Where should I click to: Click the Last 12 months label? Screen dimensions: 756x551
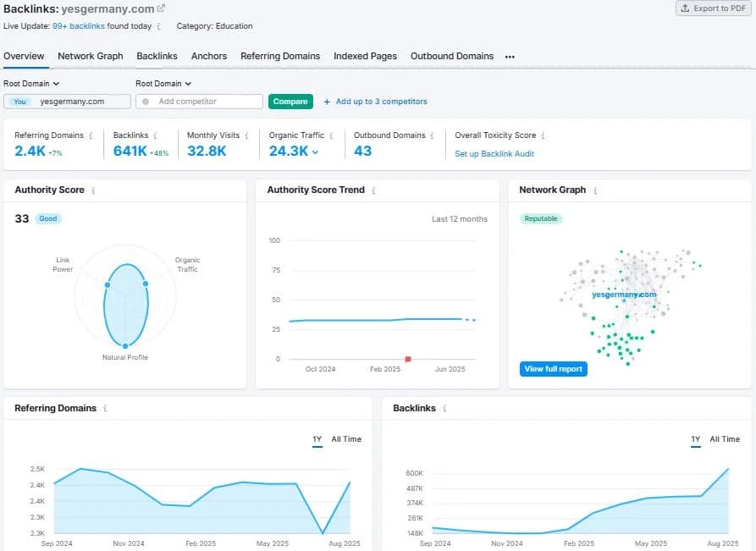click(x=460, y=219)
